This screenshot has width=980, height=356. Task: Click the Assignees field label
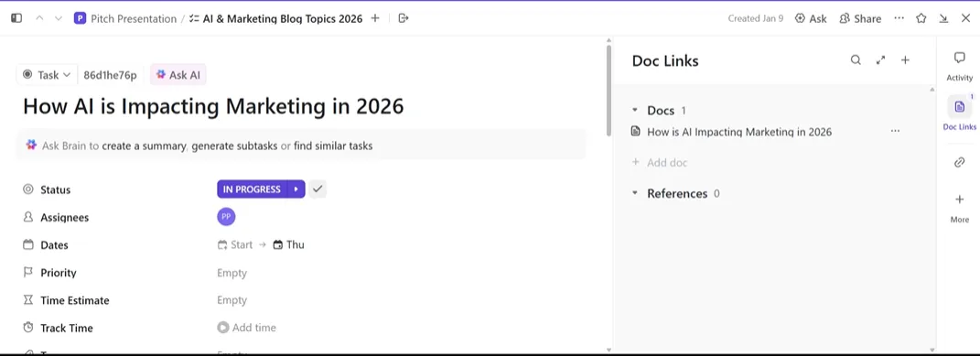click(64, 217)
